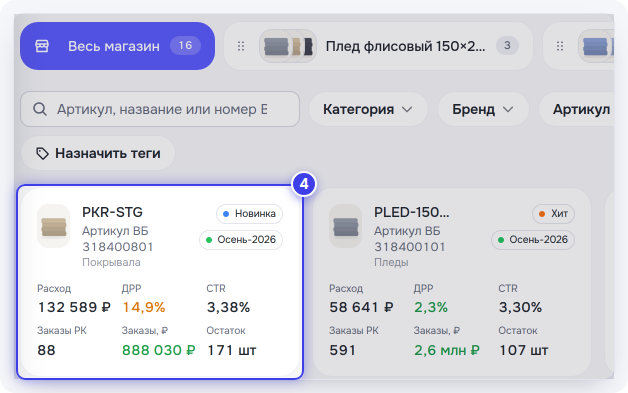Image resolution: width=628 pixels, height=393 pixels.
Task: Click the 591 Заказы РК value
Action: point(342,350)
